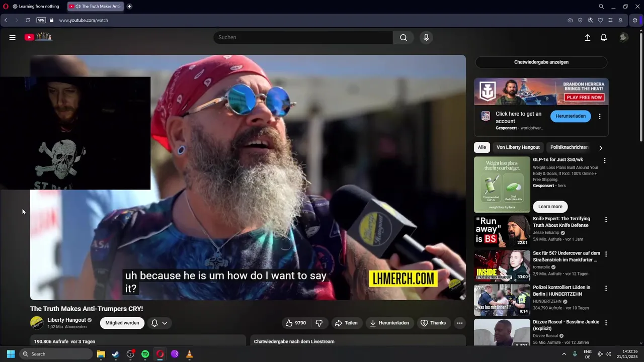Open the Liberty Hangout channel name

66,320
